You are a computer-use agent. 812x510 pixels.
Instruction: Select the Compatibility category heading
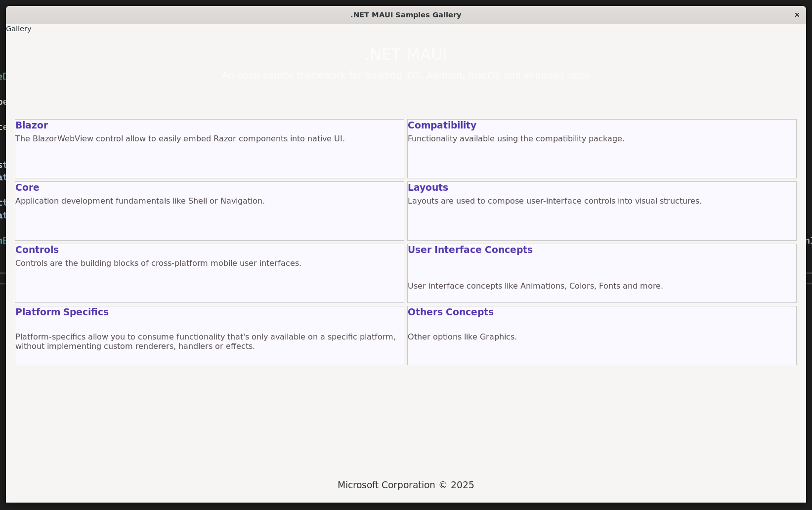coord(442,126)
